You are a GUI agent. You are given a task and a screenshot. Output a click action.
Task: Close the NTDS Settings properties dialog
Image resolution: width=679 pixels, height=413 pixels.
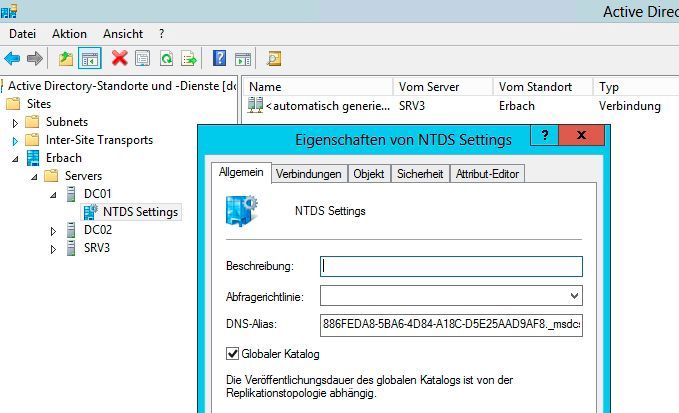581,136
